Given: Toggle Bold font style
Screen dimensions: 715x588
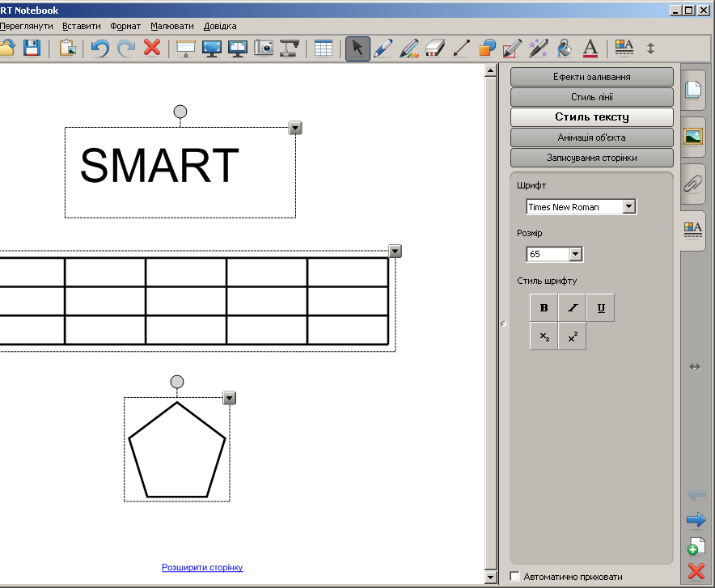Looking at the screenshot, I should point(544,308).
